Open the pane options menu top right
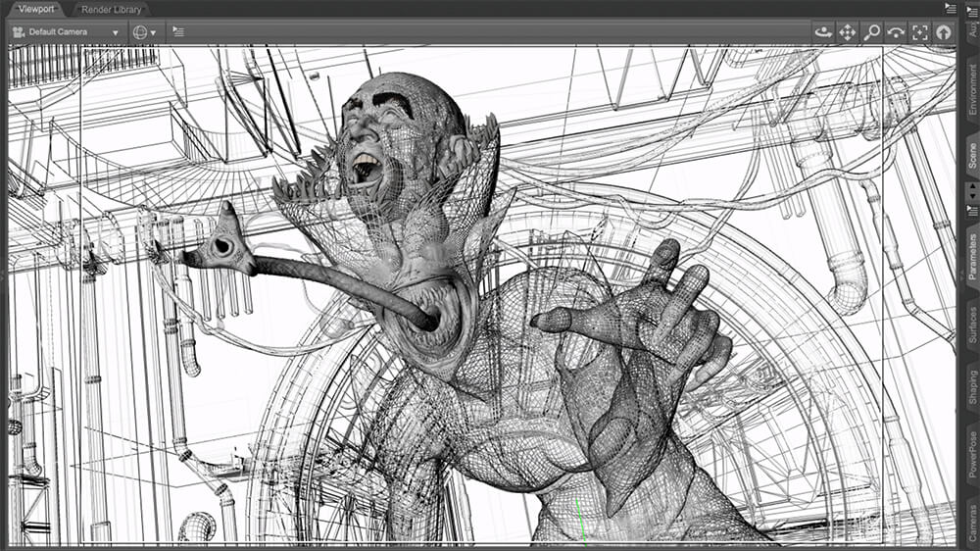Screen dimensions: 980x551 (950, 8)
